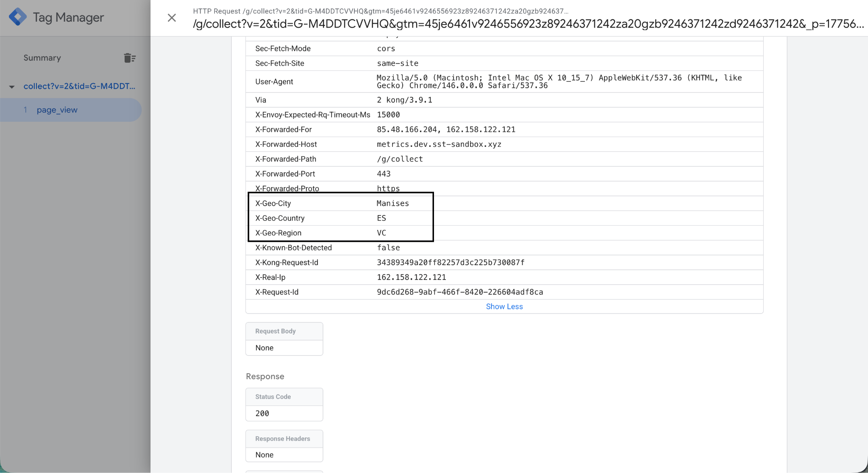Viewport: 868px width, 473px height.
Task: Collapse the collect request tree arrow
Action: point(12,87)
